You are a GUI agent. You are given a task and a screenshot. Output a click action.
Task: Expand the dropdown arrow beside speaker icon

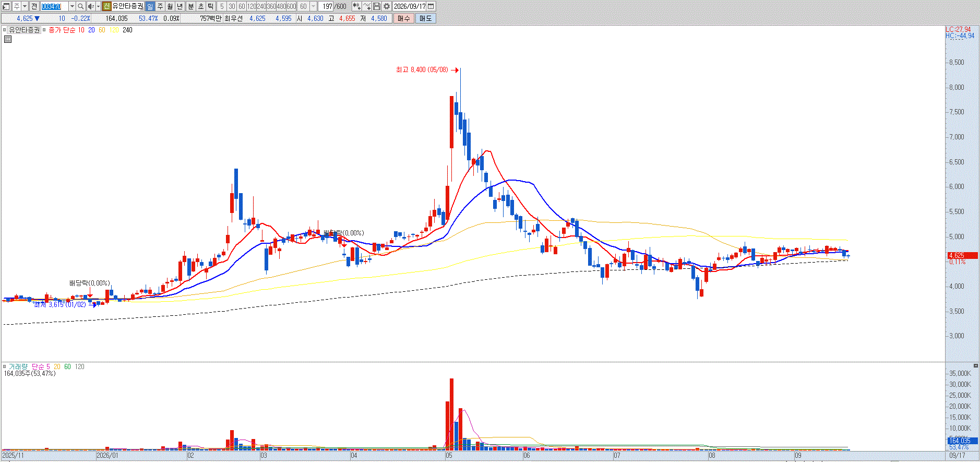click(x=98, y=6)
